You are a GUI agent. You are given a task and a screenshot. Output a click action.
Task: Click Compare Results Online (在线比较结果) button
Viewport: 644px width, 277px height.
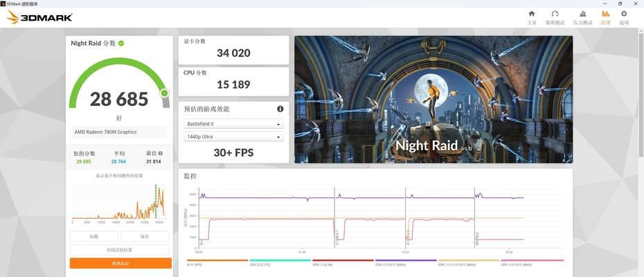(x=119, y=250)
